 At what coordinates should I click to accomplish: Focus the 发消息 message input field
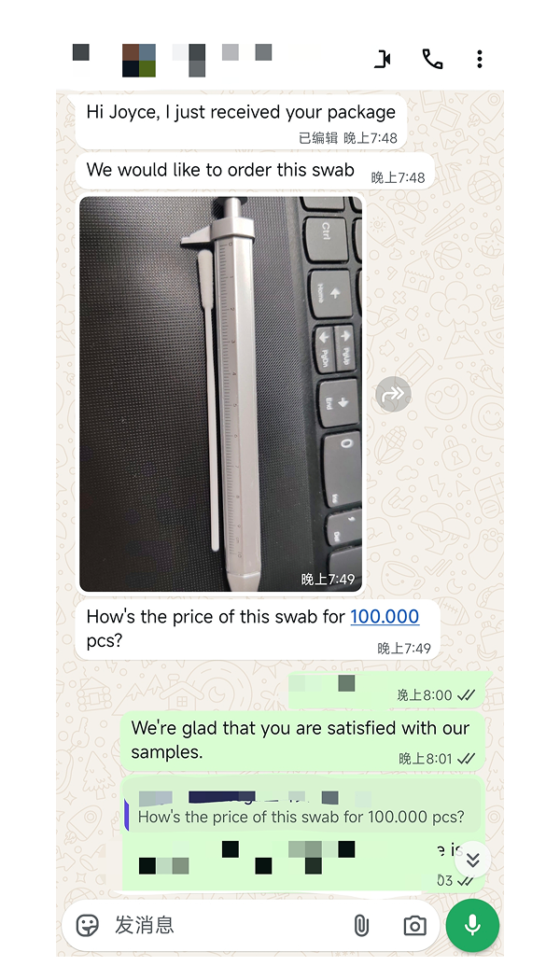pyautogui.click(x=225, y=925)
